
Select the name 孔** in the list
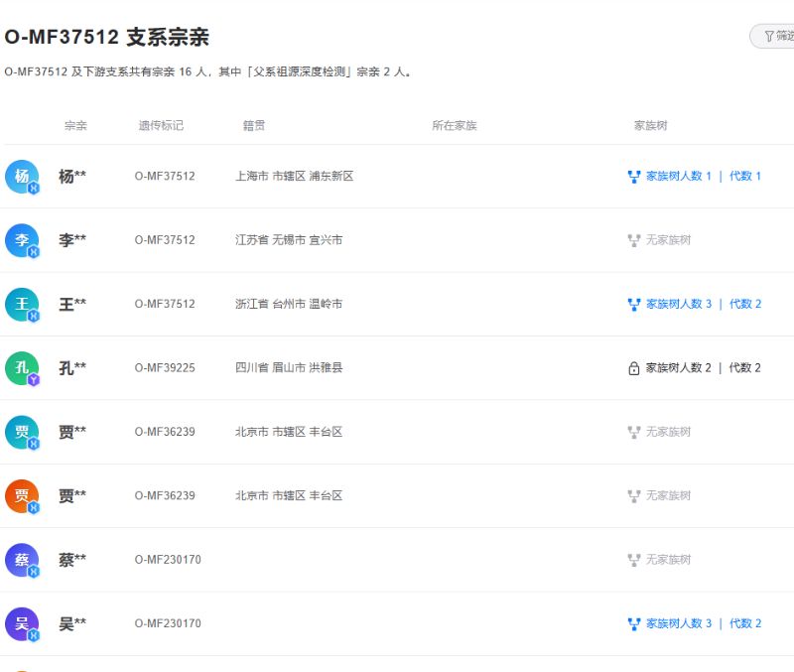(72, 368)
